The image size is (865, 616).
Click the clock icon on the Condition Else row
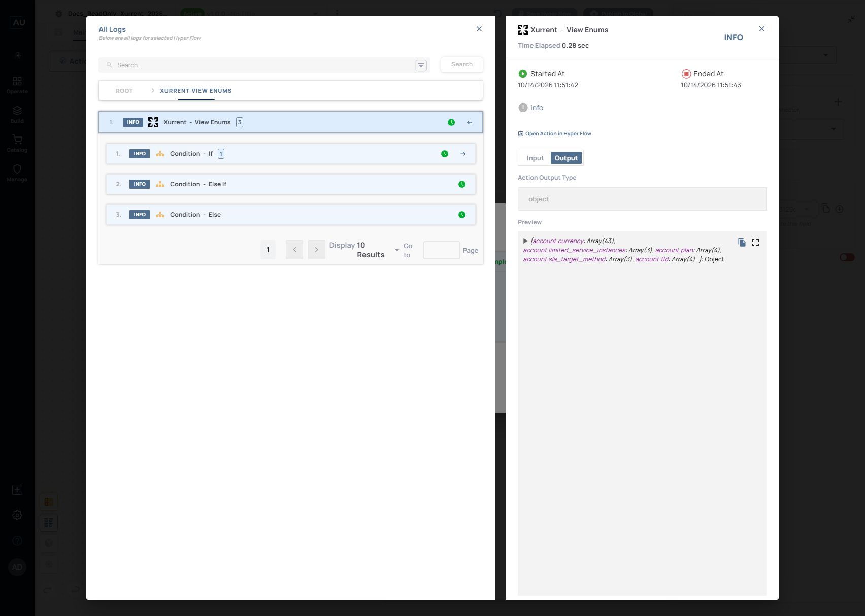coord(462,215)
